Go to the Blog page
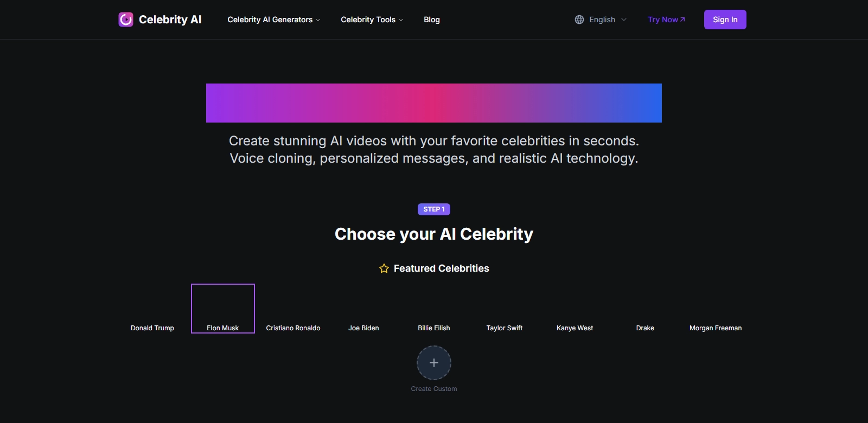868x423 pixels. tap(432, 20)
